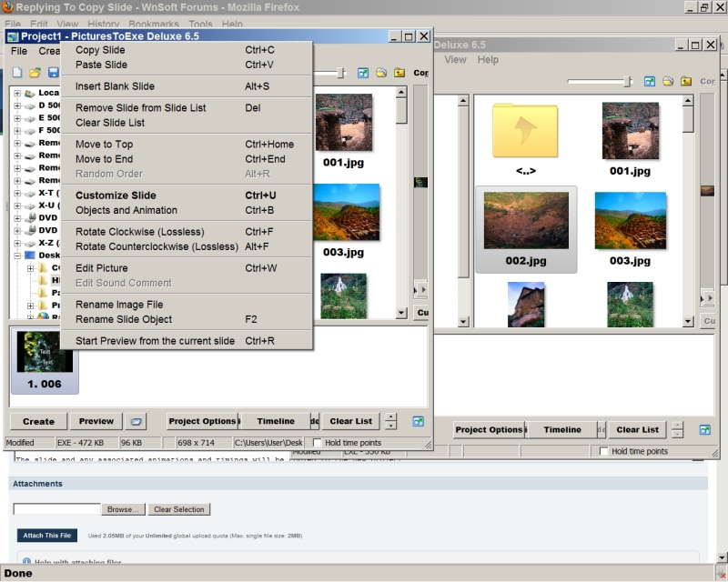Select Objects and Animation menu entry
Image resolution: width=728 pixels, height=582 pixels.
click(x=126, y=210)
